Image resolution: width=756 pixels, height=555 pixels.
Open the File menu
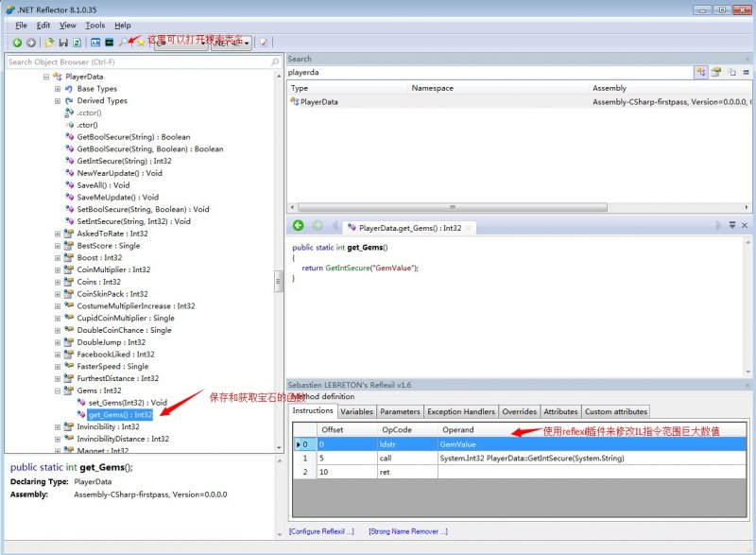pyautogui.click(x=21, y=26)
